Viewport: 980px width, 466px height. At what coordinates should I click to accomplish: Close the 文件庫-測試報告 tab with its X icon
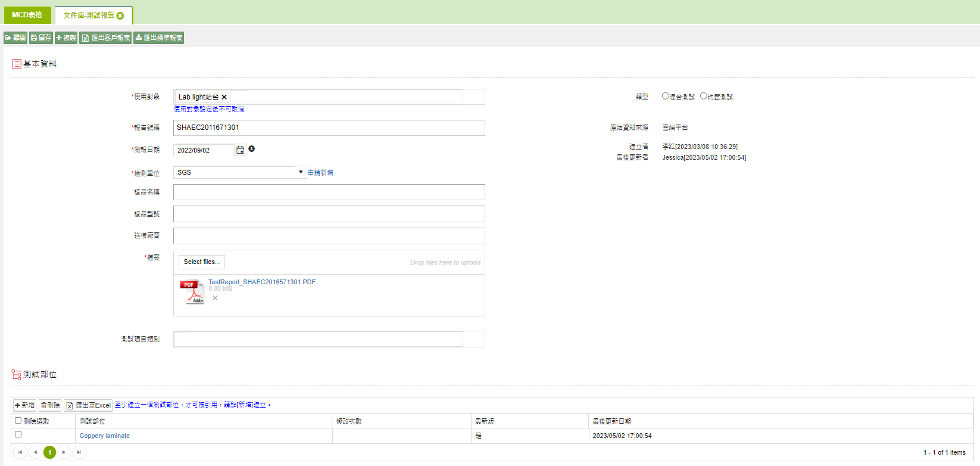pos(120,15)
